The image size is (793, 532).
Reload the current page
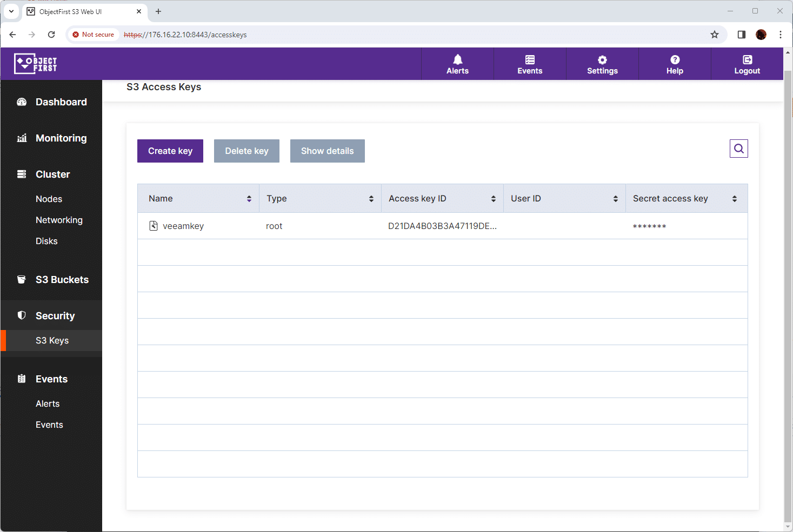(x=51, y=35)
